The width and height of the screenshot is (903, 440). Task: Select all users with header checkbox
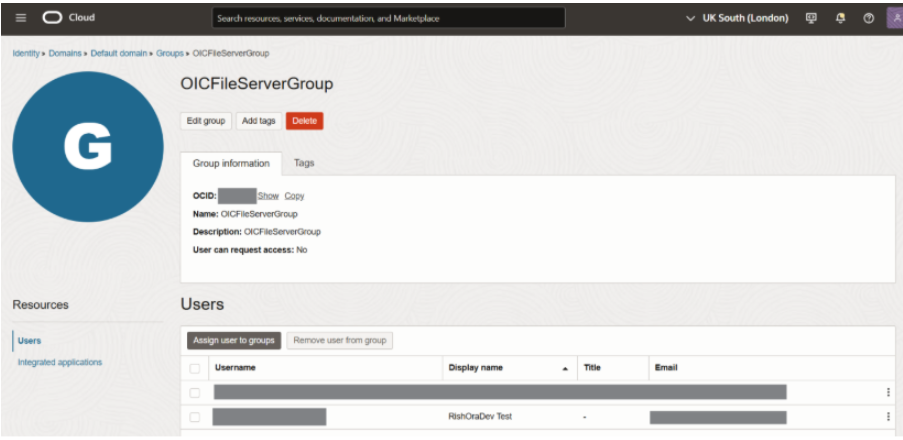(195, 368)
